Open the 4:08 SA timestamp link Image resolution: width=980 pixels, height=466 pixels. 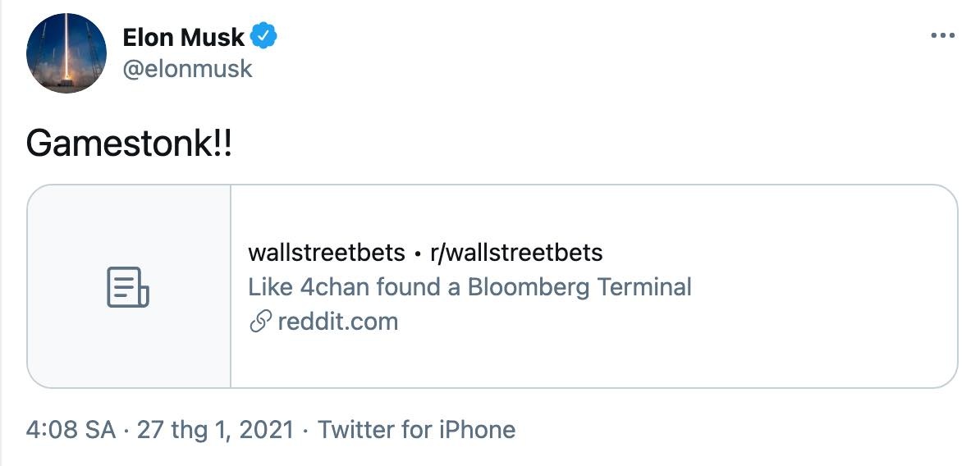(x=71, y=430)
